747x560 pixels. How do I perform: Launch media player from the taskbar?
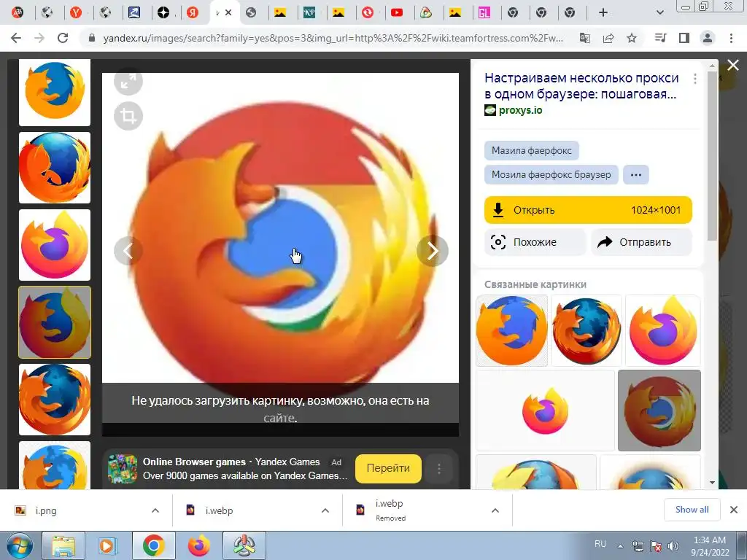107,545
